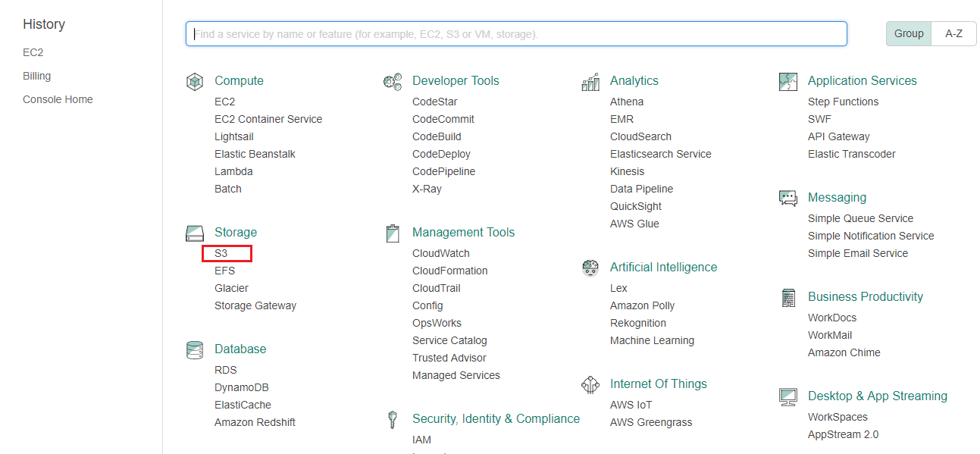
Task: Click the Security key icon
Action: [393, 420]
